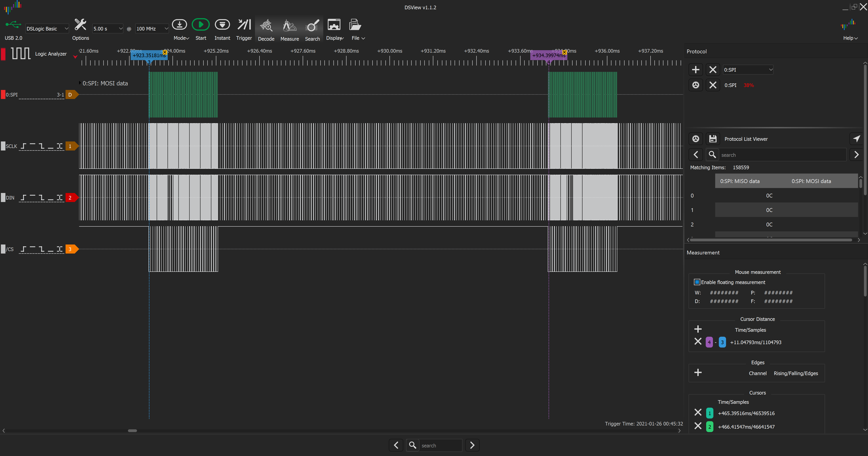Open the Mode menu icon
The width and height of the screenshot is (868, 456).
[179, 25]
